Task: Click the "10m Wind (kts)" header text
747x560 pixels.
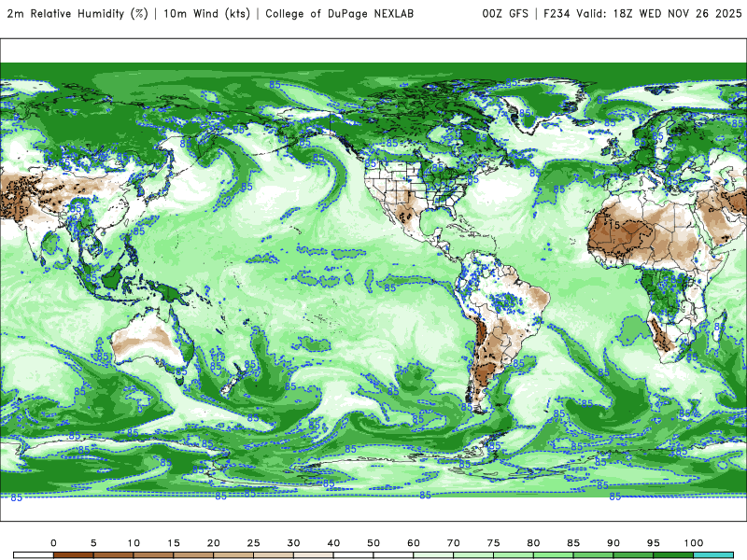Action: (206, 14)
